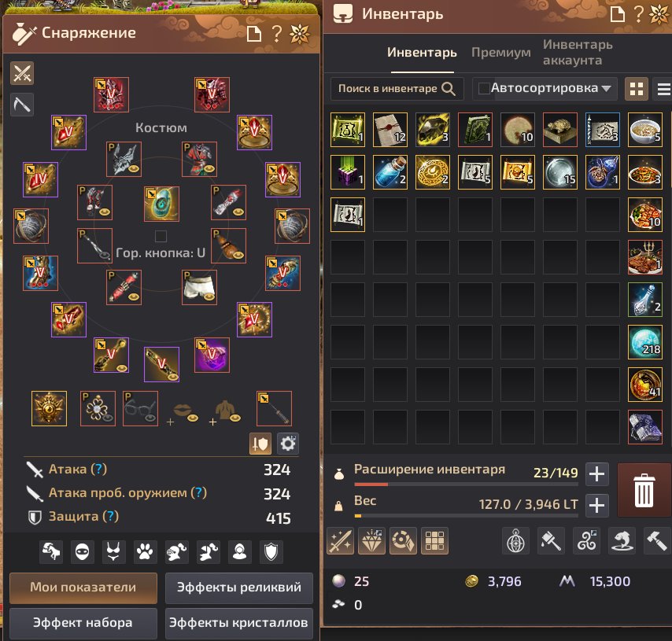Click the Эффекты реликвий button
The height and width of the screenshot is (641, 672).
point(239,588)
